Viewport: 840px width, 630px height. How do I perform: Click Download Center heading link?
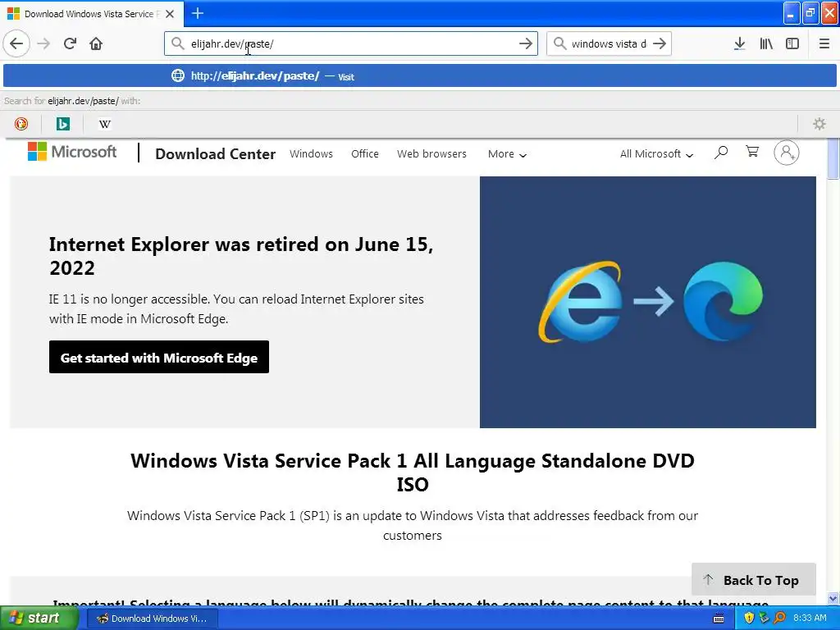tap(216, 153)
